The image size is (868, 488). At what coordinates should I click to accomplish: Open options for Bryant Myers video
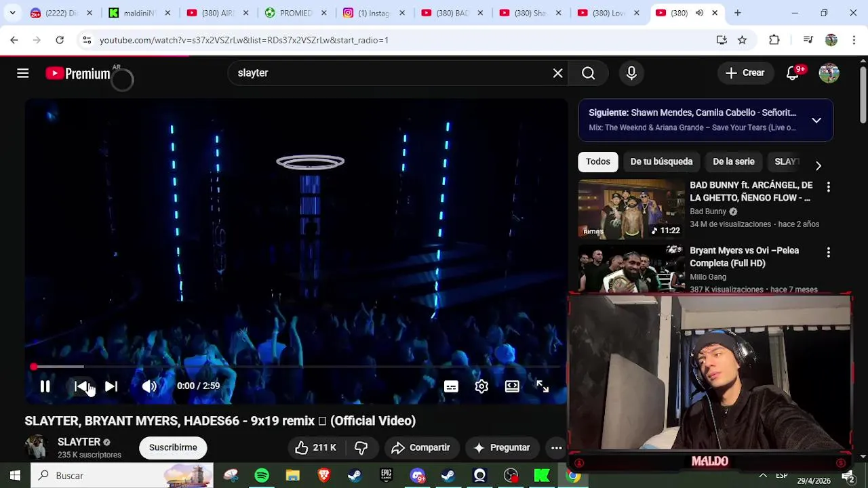tap(828, 252)
